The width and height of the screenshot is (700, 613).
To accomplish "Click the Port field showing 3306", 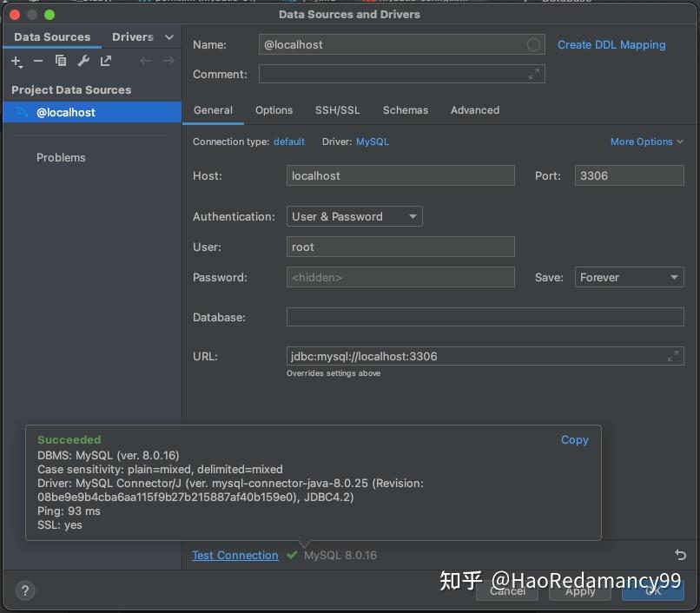I will tap(629, 175).
